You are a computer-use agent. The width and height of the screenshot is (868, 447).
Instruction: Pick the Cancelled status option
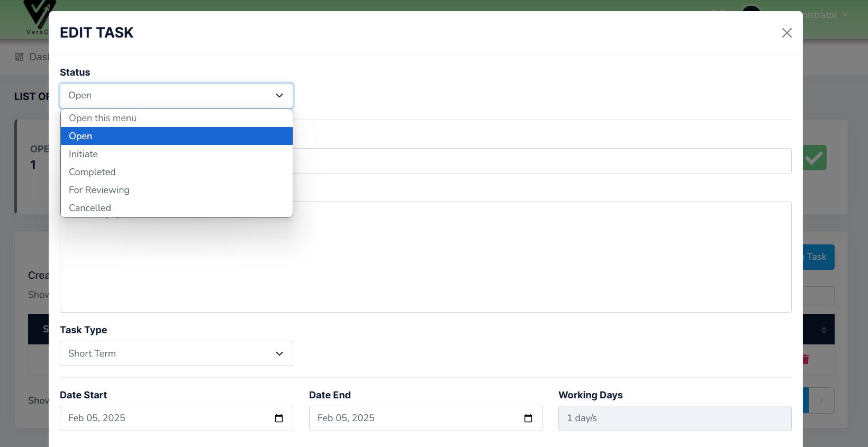point(90,208)
